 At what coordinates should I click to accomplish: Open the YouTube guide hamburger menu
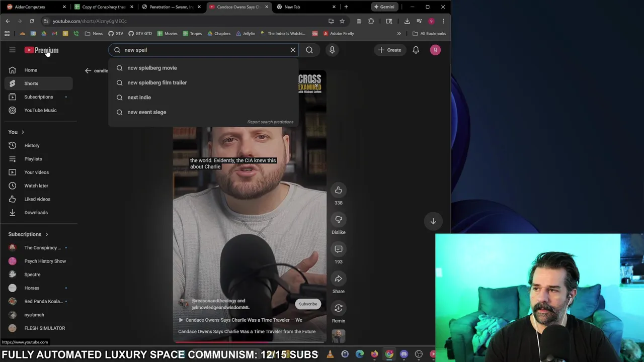tap(13, 50)
